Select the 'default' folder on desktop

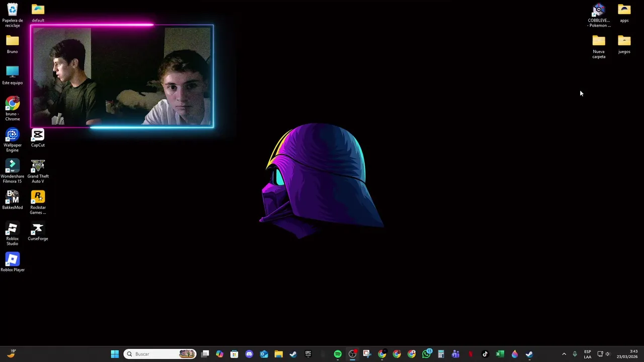coord(38,13)
